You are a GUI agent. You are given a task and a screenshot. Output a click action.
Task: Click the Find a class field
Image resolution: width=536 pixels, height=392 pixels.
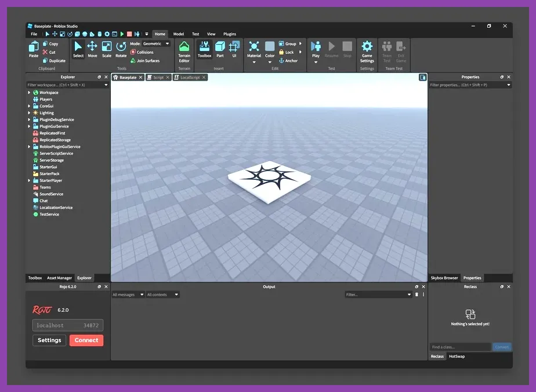pyautogui.click(x=460, y=347)
